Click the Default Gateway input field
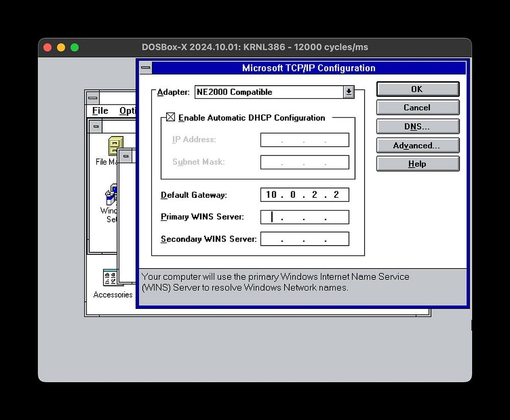Image resolution: width=510 pixels, height=420 pixels. click(305, 195)
